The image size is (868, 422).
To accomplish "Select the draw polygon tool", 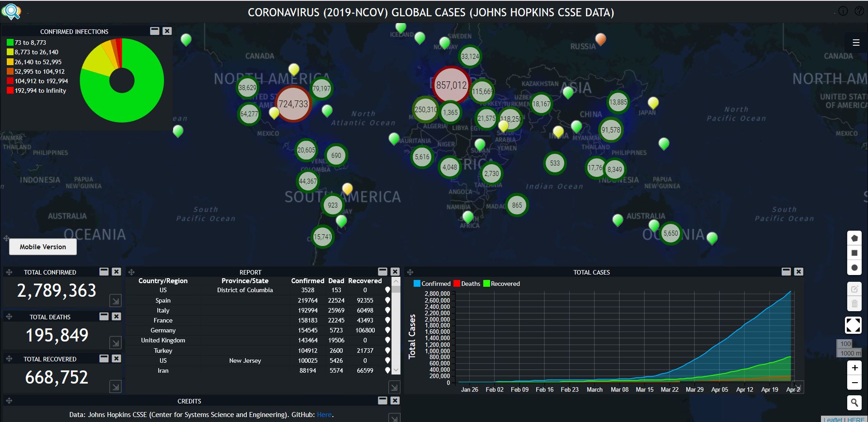I will pyautogui.click(x=854, y=238).
